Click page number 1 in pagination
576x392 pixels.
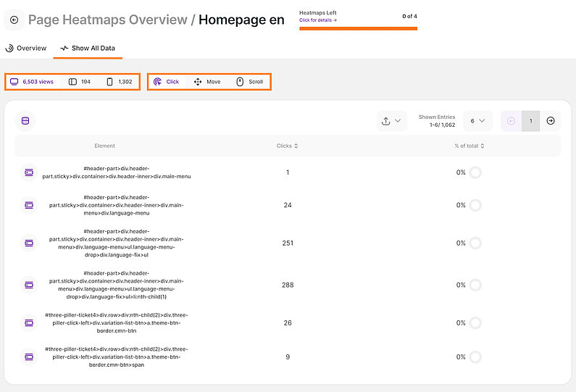(x=531, y=121)
